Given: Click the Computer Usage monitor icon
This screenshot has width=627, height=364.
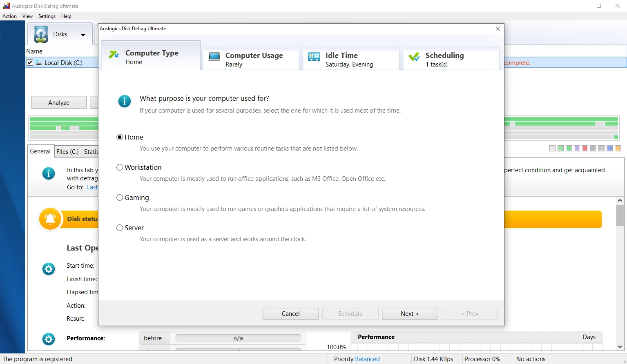Looking at the screenshot, I should tap(214, 57).
